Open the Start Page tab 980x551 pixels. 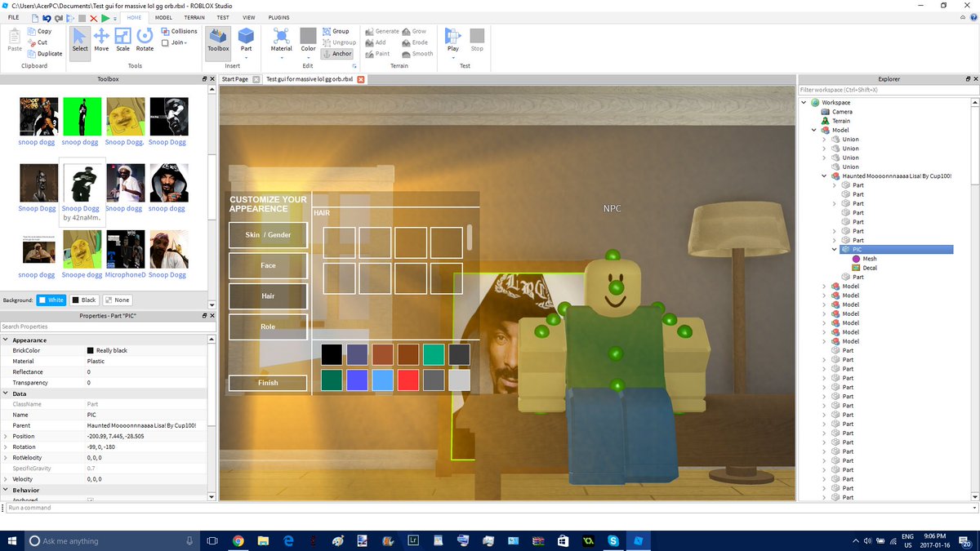point(235,79)
